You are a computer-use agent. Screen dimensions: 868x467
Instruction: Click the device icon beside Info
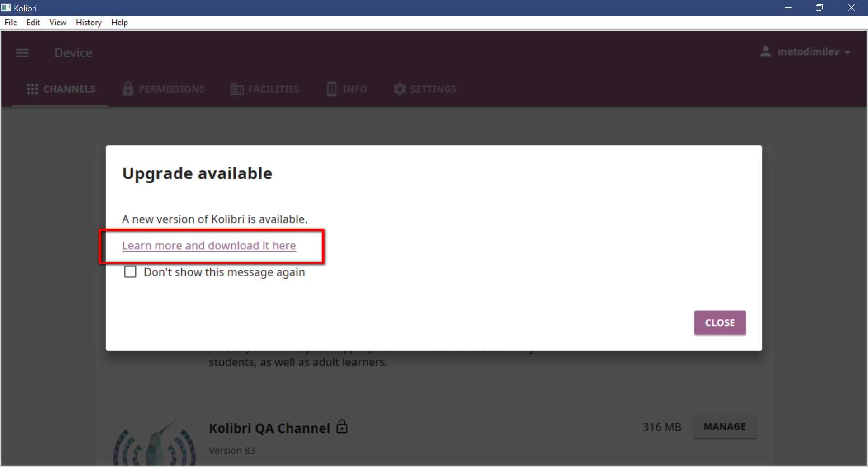click(x=332, y=89)
